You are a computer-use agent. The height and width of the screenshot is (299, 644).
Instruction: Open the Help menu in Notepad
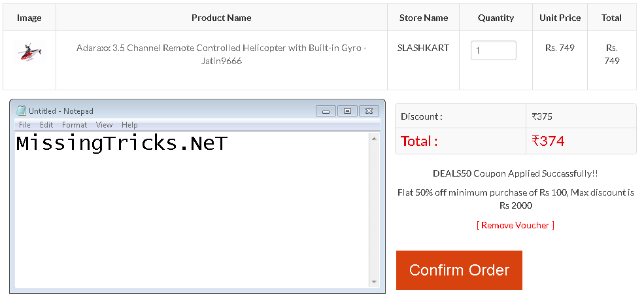pos(129,124)
